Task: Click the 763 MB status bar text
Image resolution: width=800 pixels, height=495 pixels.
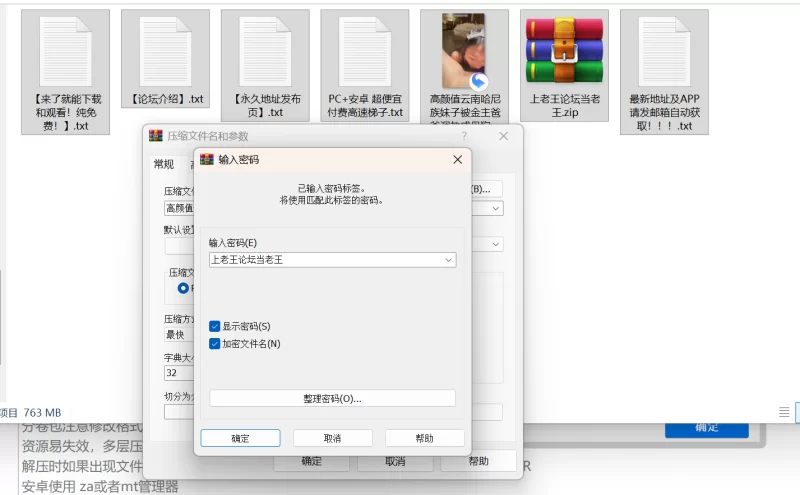Action: [x=42, y=412]
